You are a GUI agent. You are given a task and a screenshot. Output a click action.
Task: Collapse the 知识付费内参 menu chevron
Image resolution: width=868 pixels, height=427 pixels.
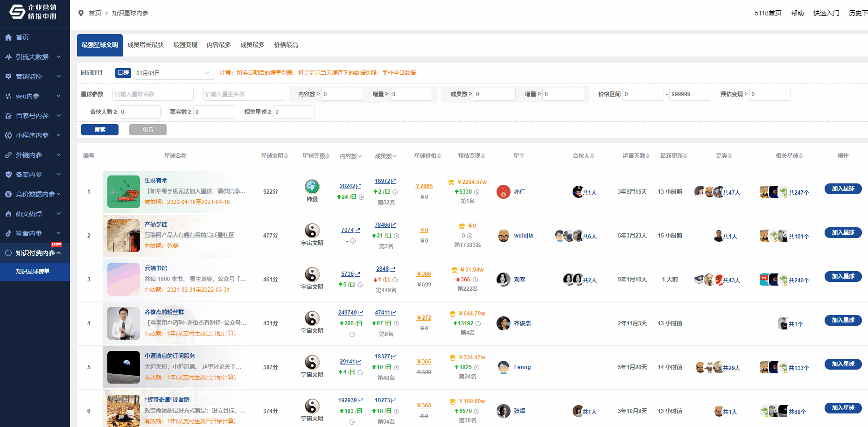click(x=59, y=253)
